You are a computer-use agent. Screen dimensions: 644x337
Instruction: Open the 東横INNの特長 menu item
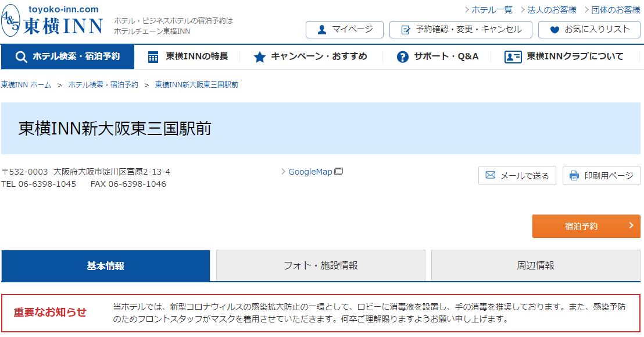(188, 57)
